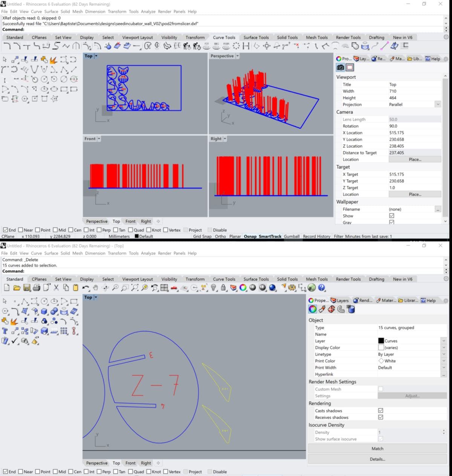Select Text tool T icon in lower sidebar

pyautogui.click(x=5, y=331)
